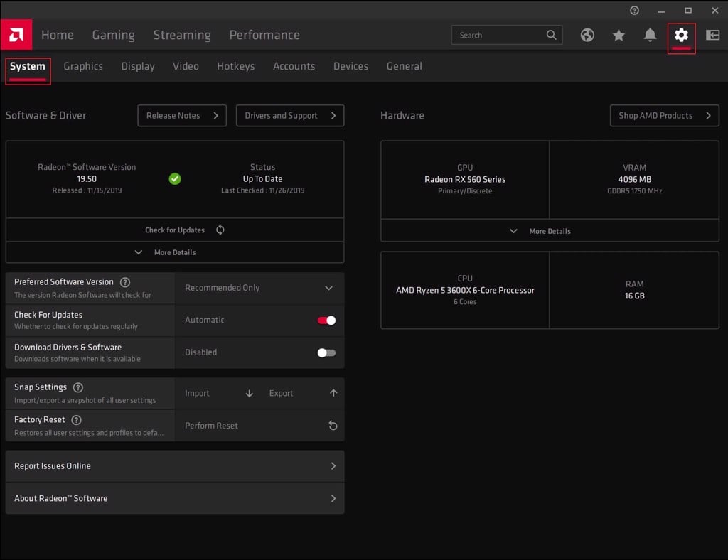Click the Export up-arrow icon

click(333, 393)
